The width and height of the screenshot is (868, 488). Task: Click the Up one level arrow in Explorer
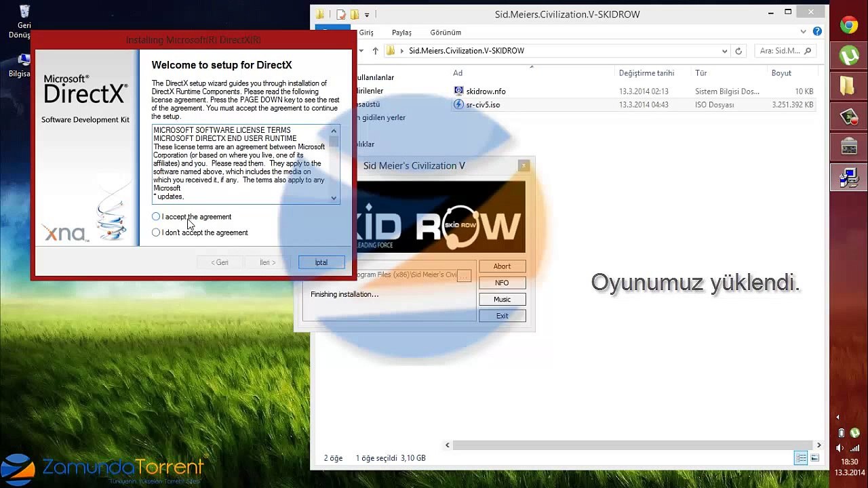coord(375,51)
